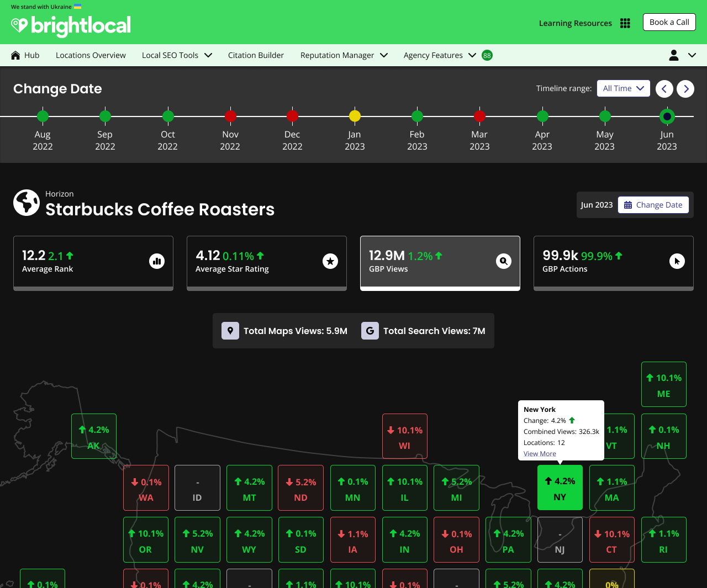Select Aug 2022 timeline marker

pyautogui.click(x=43, y=116)
